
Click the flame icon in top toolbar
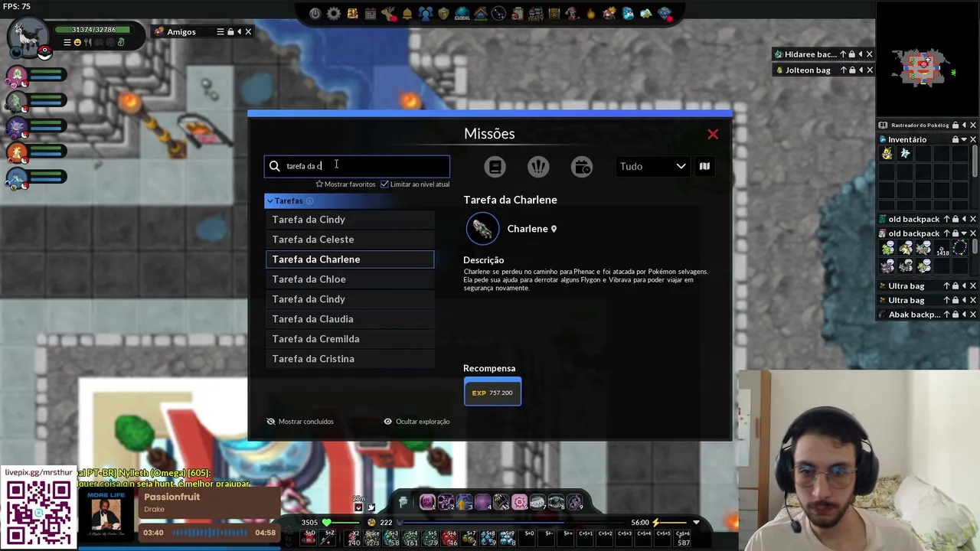[591, 14]
